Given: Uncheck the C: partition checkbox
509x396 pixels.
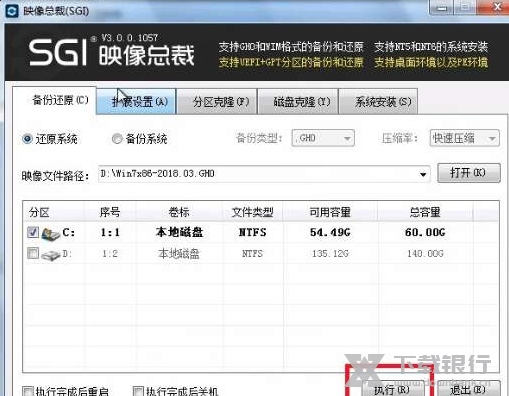Looking at the screenshot, I should (33, 232).
